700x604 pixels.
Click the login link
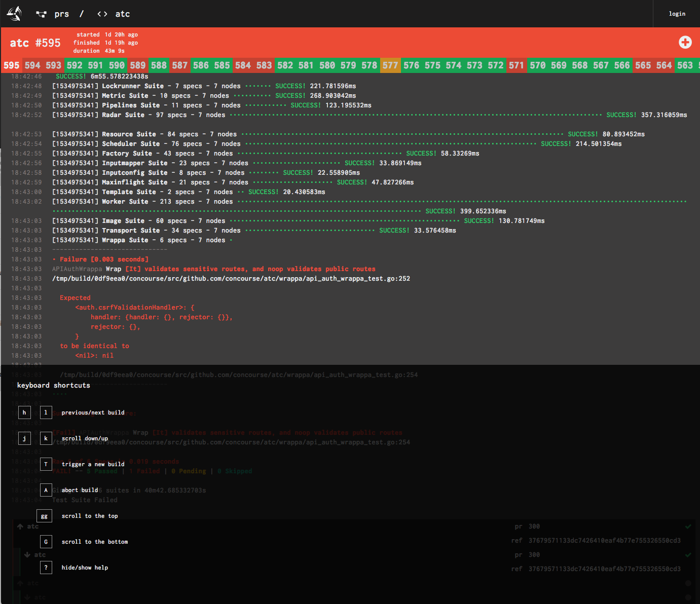click(x=677, y=14)
